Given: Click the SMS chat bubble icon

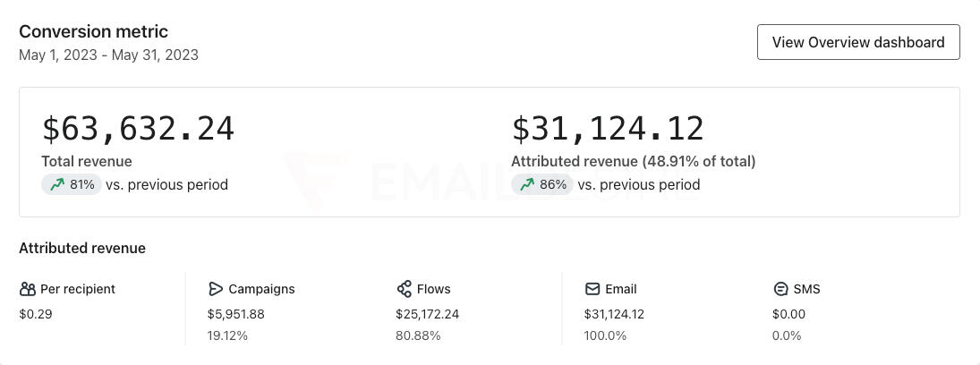Looking at the screenshot, I should [780, 289].
